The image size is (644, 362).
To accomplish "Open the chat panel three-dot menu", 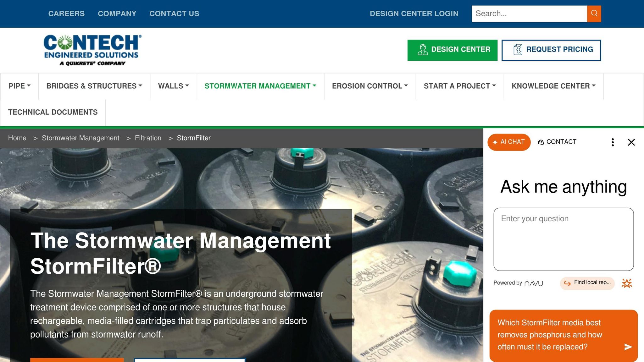I will [x=613, y=142].
